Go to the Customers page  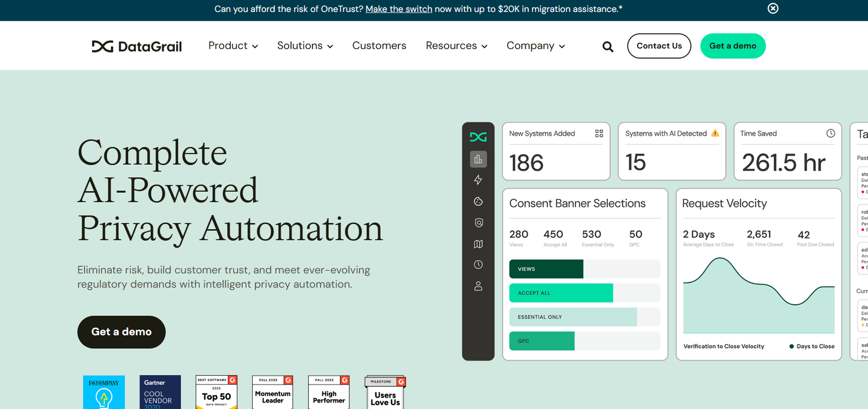click(x=379, y=46)
